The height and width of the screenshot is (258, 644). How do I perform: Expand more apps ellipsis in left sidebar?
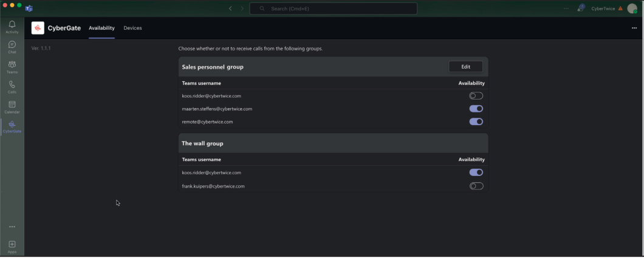(x=12, y=227)
